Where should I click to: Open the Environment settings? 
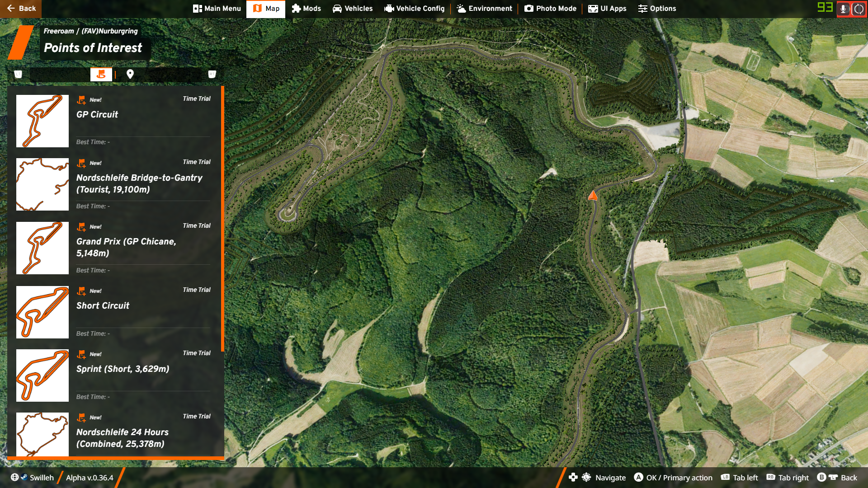pyautogui.click(x=484, y=9)
